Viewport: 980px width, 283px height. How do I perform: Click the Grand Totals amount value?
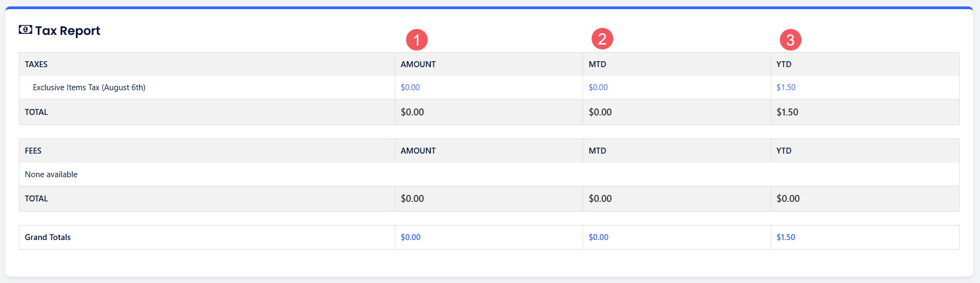coord(410,237)
